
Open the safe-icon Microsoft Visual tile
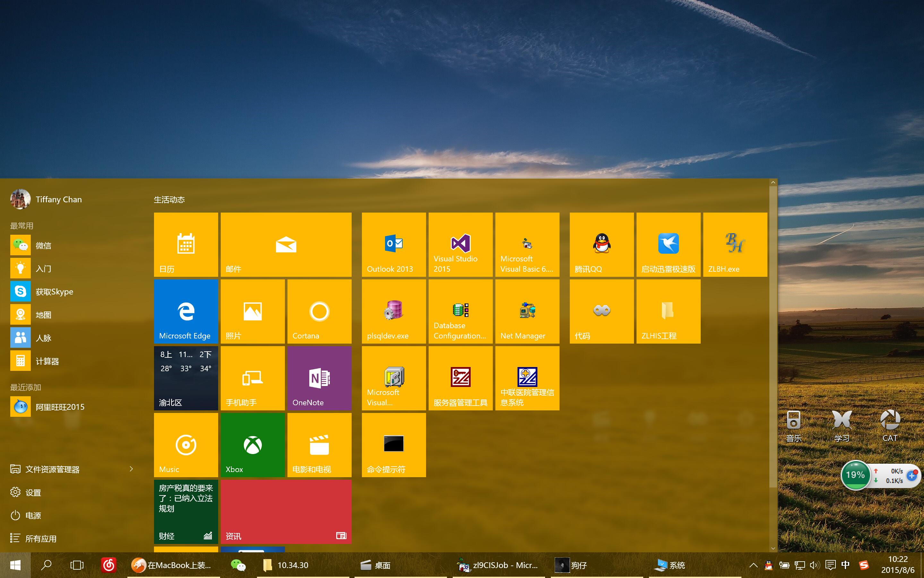[x=394, y=378]
